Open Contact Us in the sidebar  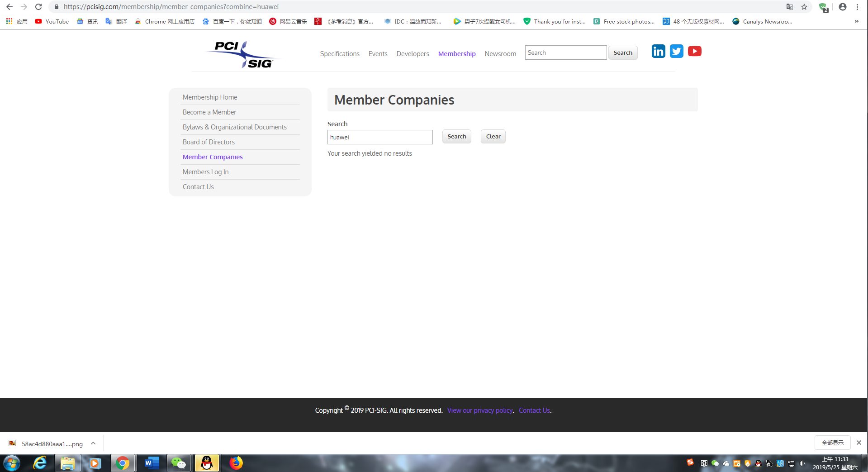click(198, 187)
